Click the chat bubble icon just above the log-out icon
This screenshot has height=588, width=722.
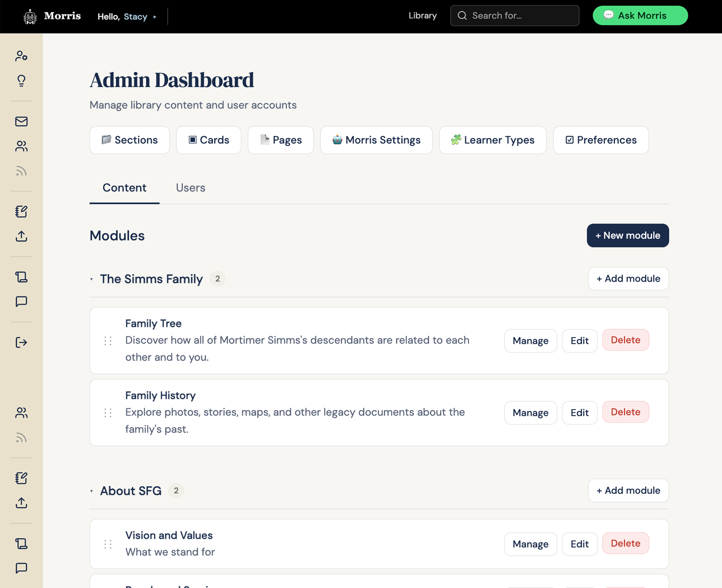click(21, 302)
